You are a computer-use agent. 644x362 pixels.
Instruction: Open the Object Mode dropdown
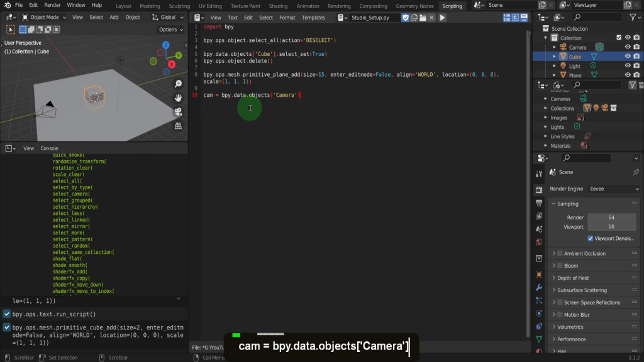pyautogui.click(x=44, y=18)
